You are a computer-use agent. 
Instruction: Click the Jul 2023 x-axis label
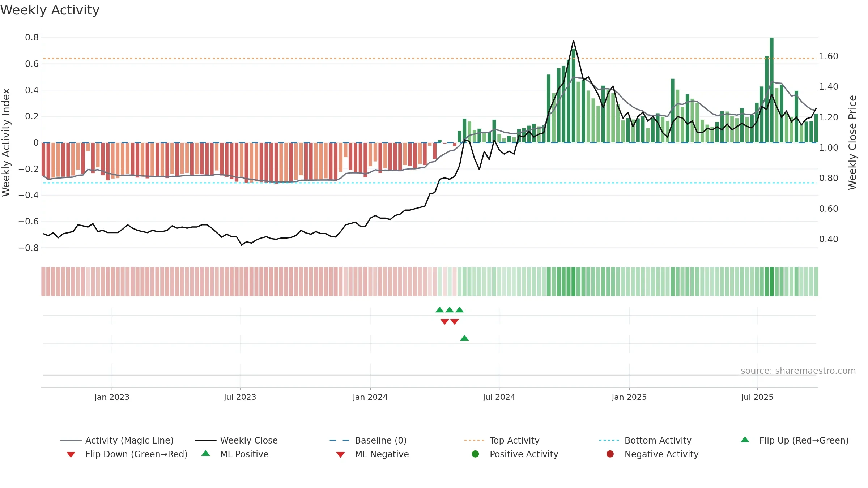click(240, 397)
